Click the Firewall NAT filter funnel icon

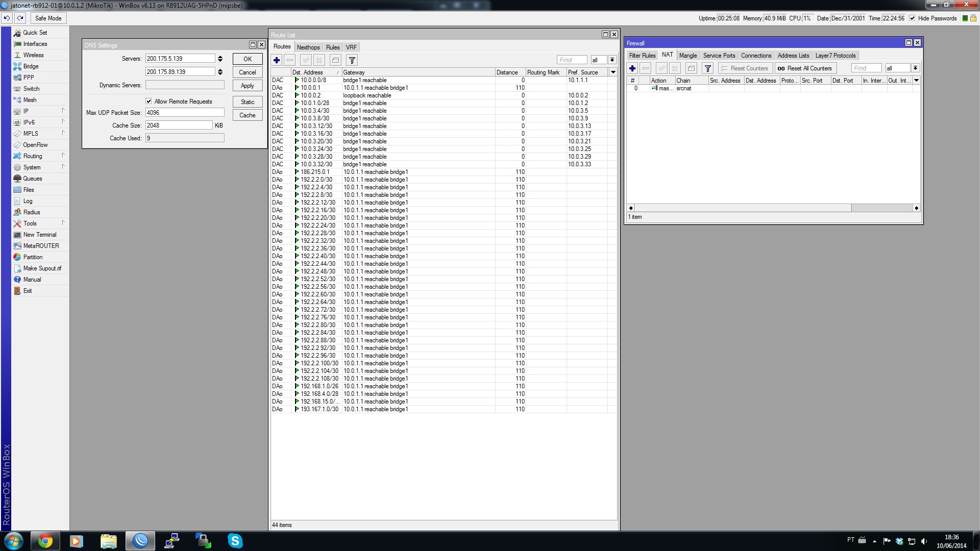pos(707,68)
